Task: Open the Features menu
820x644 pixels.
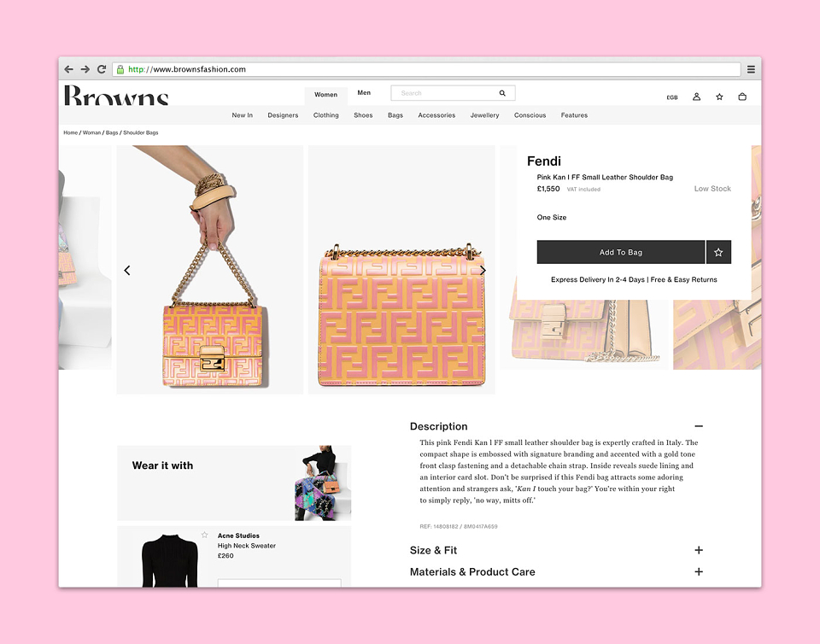Action: click(574, 115)
